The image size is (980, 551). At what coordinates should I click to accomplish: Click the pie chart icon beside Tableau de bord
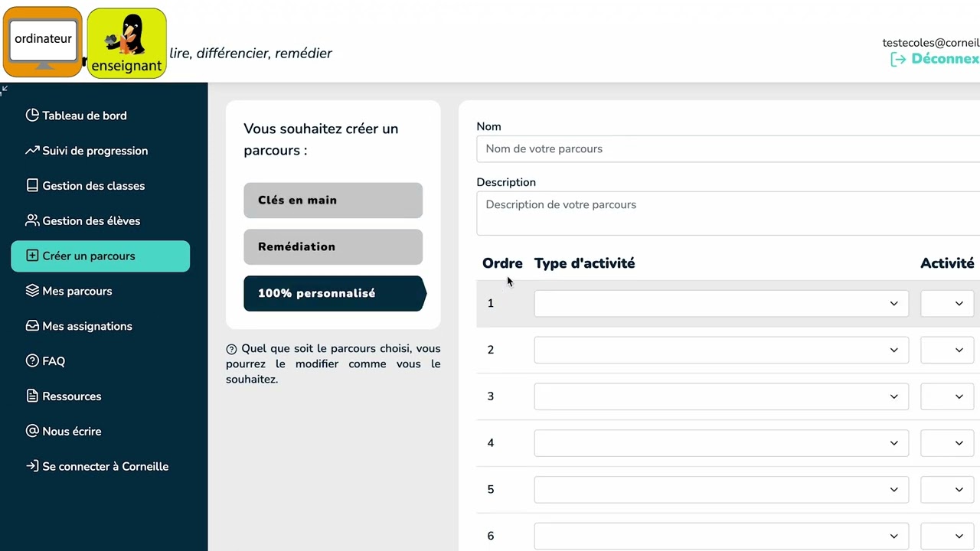pyautogui.click(x=32, y=116)
